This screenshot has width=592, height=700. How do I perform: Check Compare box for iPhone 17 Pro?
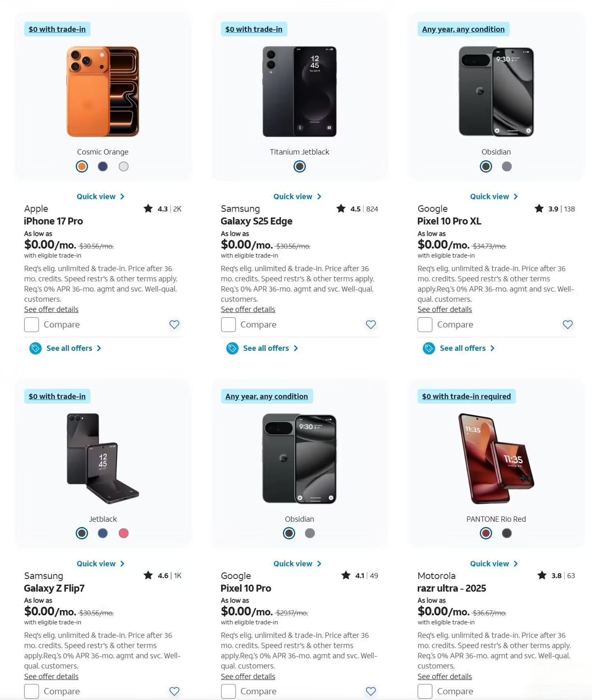(x=32, y=325)
